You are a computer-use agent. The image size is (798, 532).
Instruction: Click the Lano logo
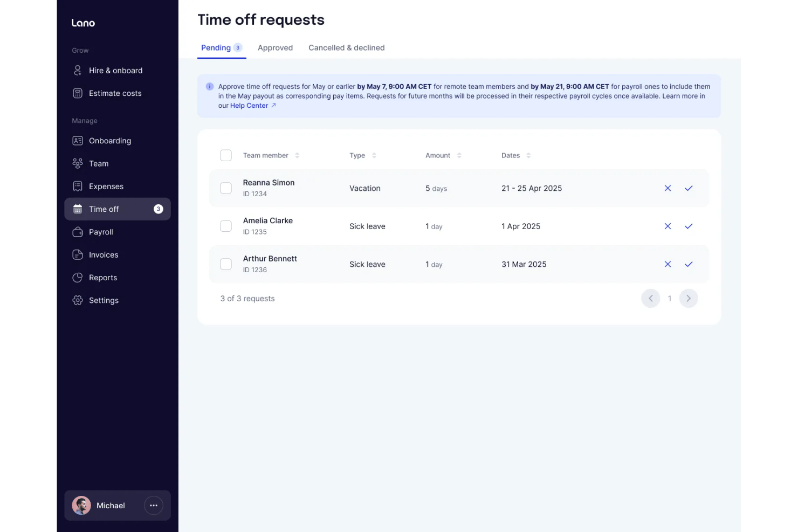83,23
